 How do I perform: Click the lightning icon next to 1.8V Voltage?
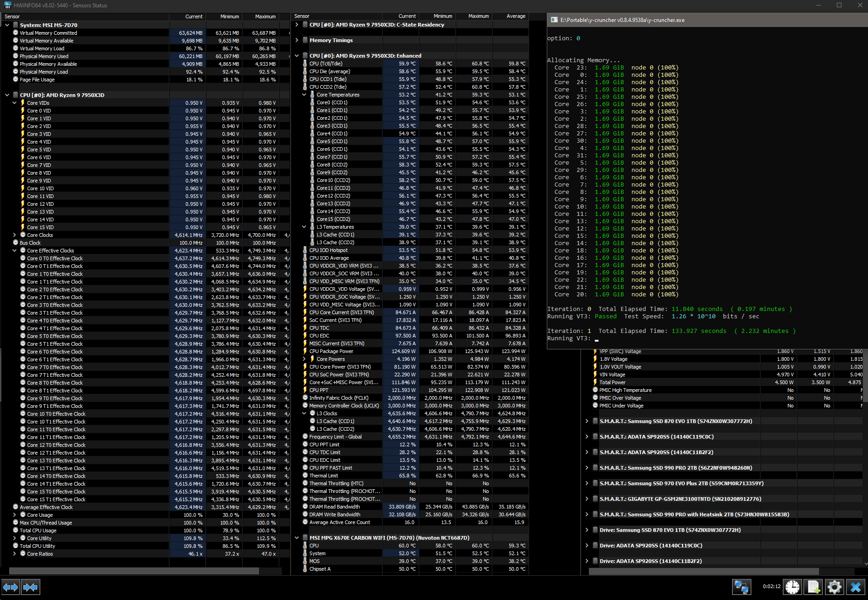(595, 359)
